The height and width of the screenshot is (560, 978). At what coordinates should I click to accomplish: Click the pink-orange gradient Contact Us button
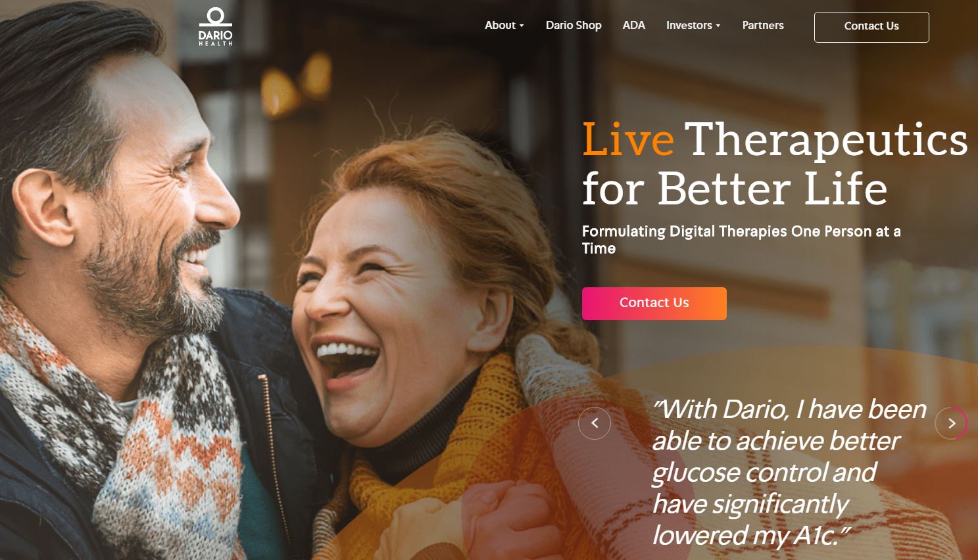(654, 304)
